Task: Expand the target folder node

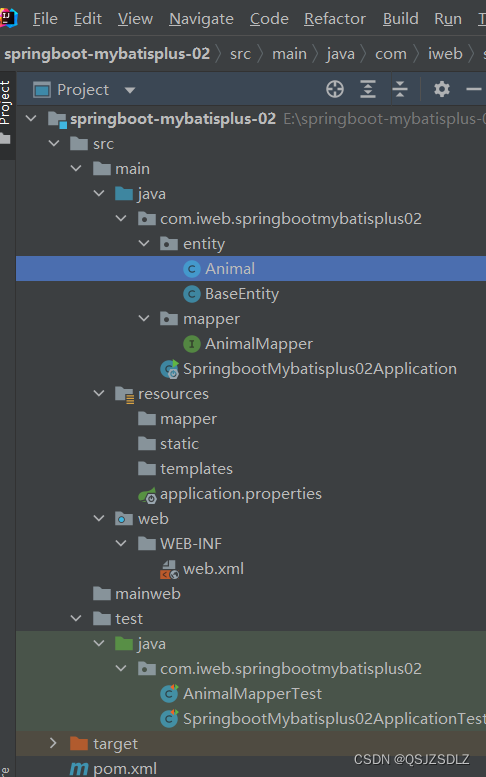Action: [54, 743]
